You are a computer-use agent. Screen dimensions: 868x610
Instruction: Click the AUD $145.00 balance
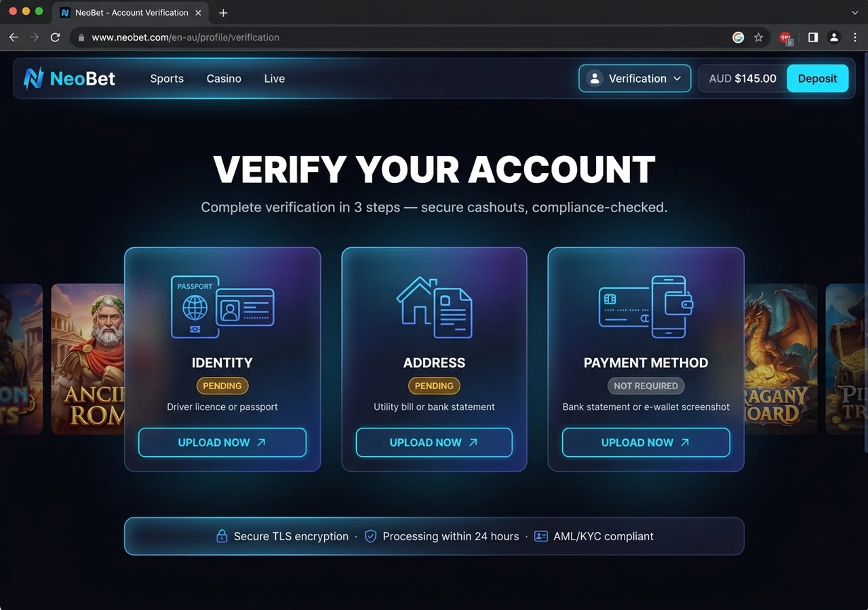[x=743, y=79]
